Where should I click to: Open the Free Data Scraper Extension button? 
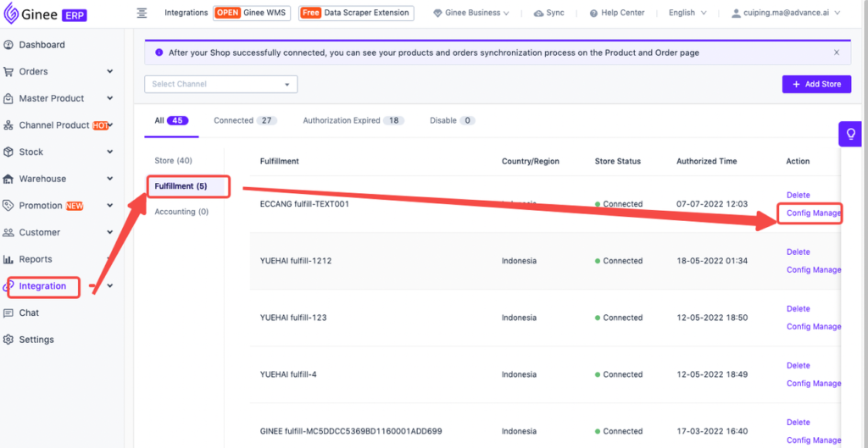coord(356,13)
